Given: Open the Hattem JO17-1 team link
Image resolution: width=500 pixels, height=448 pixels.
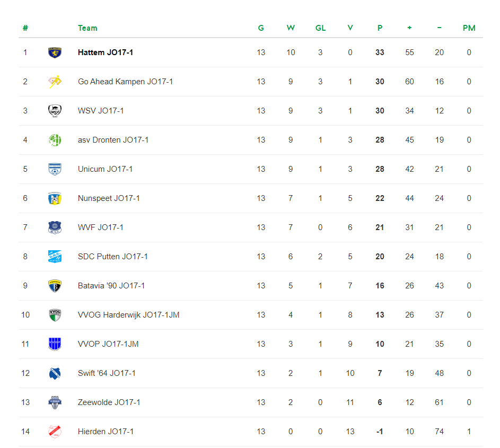Looking at the screenshot, I should (105, 52).
